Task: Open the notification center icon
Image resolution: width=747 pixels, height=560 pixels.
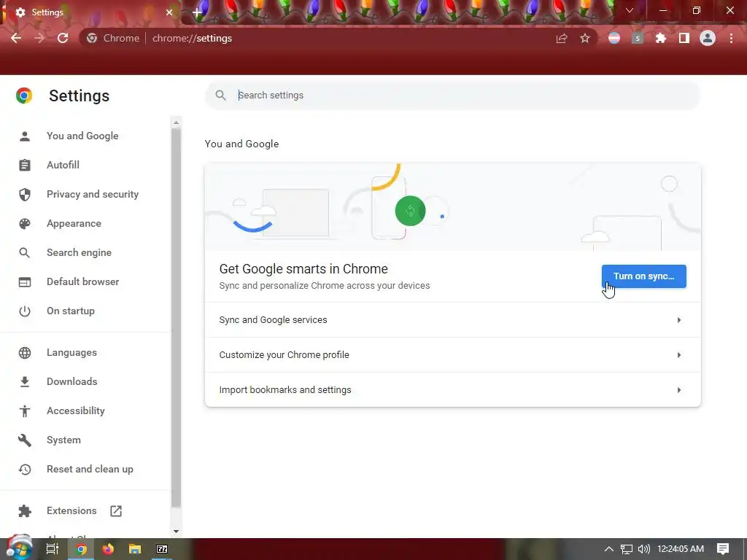Action: [x=723, y=549]
